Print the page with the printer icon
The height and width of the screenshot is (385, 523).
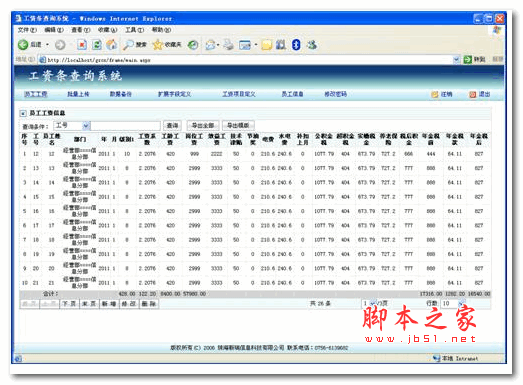(228, 45)
